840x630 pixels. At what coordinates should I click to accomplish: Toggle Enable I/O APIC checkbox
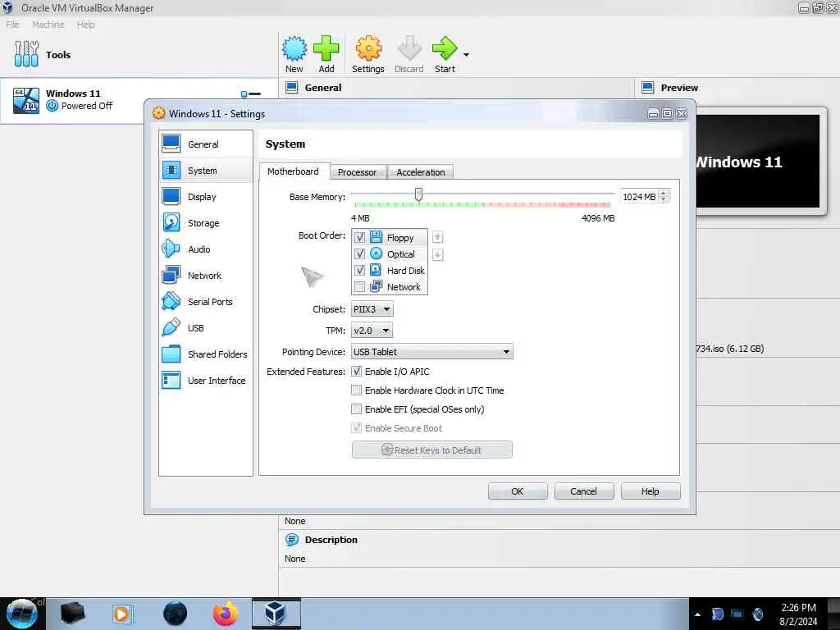pos(356,372)
